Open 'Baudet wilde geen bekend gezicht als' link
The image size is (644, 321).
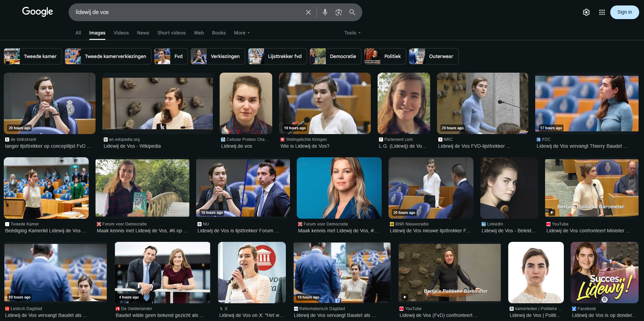tap(160, 315)
